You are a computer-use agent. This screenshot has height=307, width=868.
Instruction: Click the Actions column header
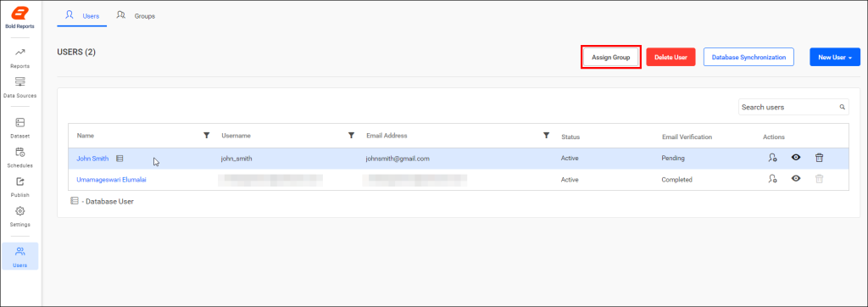tap(774, 137)
